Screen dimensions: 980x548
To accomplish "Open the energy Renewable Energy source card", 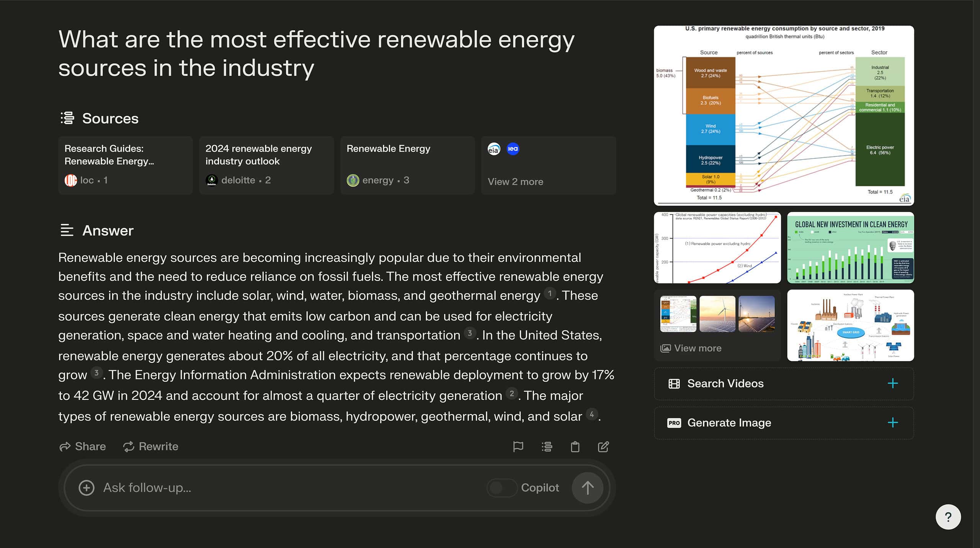I will point(407,165).
